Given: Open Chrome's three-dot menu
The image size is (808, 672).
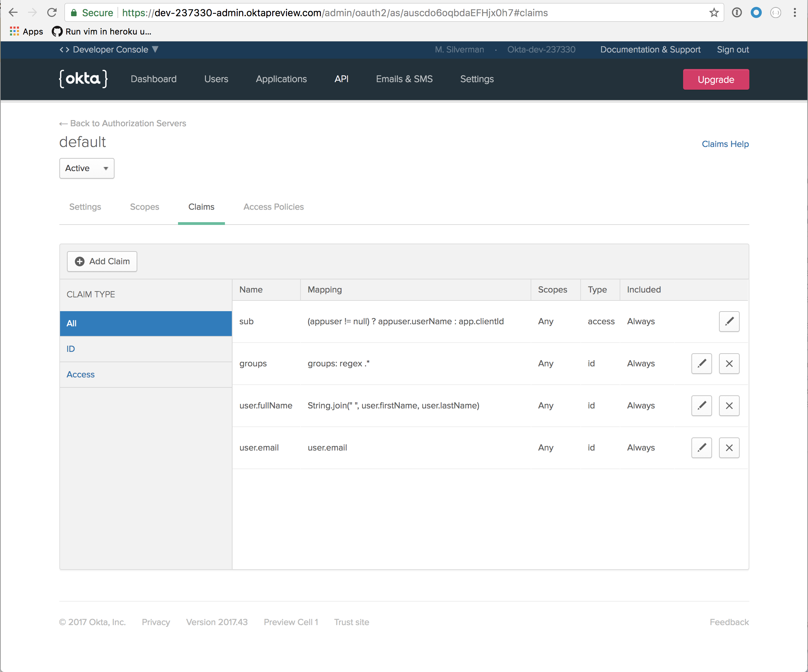Looking at the screenshot, I should [x=794, y=13].
